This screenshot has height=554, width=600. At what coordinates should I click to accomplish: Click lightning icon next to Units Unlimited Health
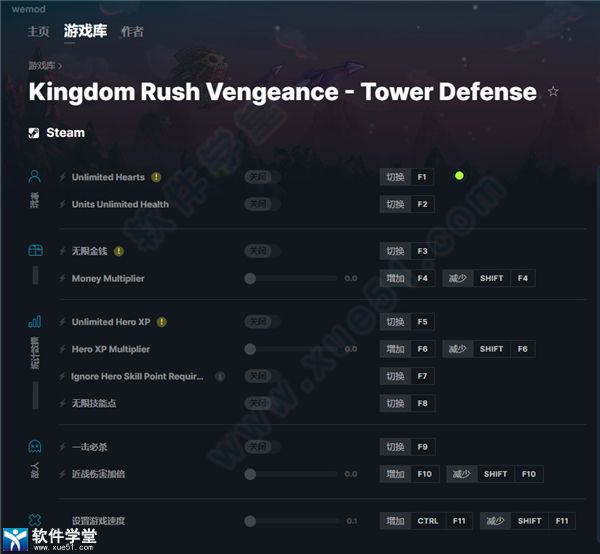pyautogui.click(x=62, y=204)
